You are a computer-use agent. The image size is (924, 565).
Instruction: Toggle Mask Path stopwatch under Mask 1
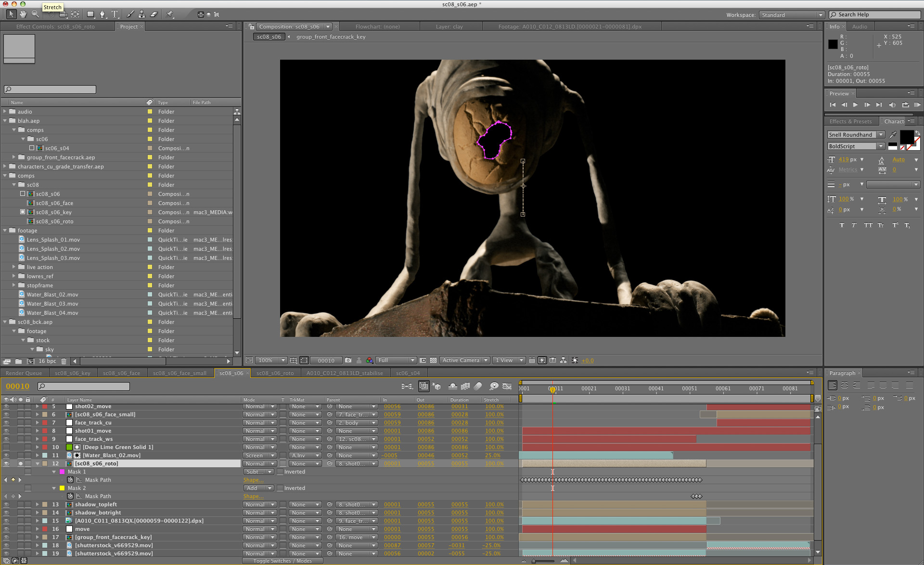(70, 480)
